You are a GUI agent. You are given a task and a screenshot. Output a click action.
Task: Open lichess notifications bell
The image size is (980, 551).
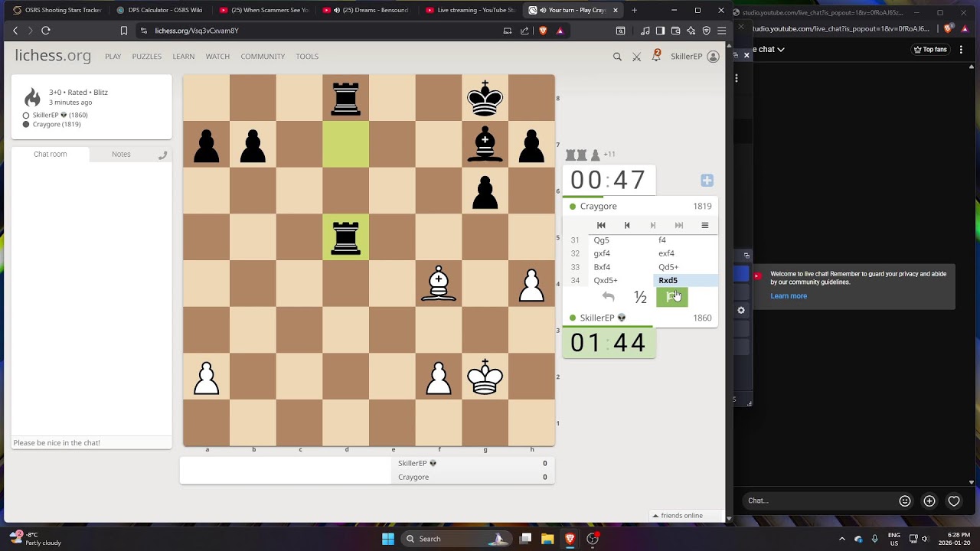[656, 56]
